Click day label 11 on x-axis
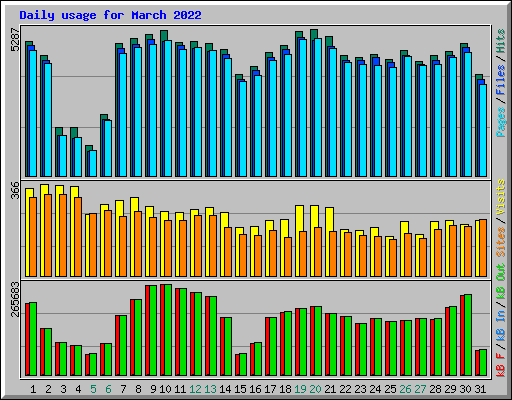 pos(180,389)
